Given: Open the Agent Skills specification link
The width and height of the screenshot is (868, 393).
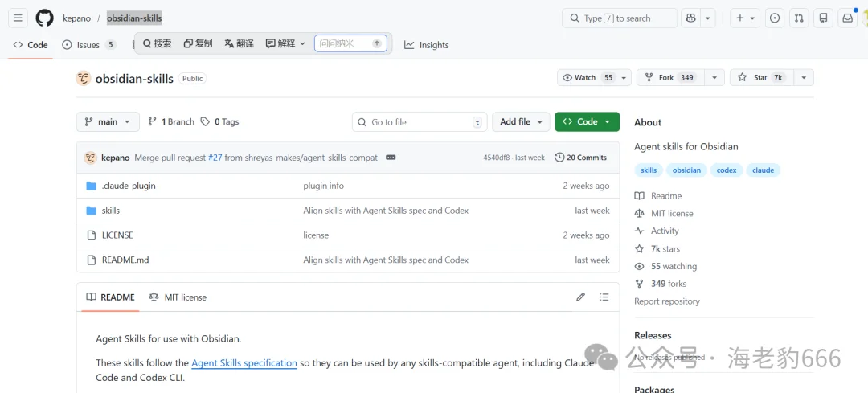Looking at the screenshot, I should point(244,363).
